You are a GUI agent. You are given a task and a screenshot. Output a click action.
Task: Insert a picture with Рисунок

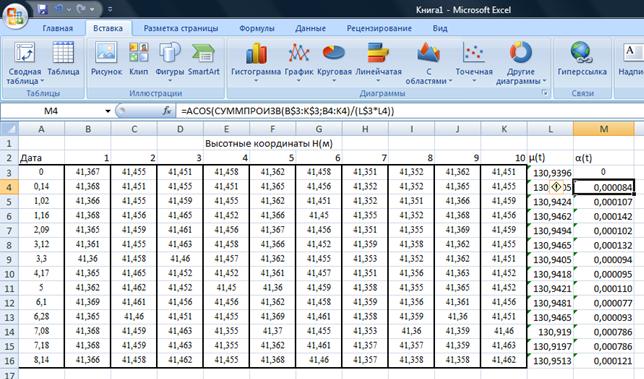click(106, 59)
